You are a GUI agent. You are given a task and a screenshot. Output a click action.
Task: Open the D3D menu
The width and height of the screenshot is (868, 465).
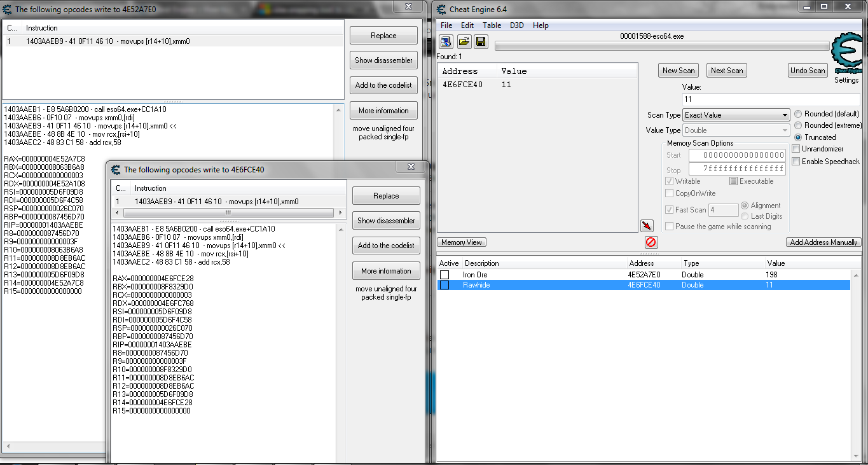point(517,25)
